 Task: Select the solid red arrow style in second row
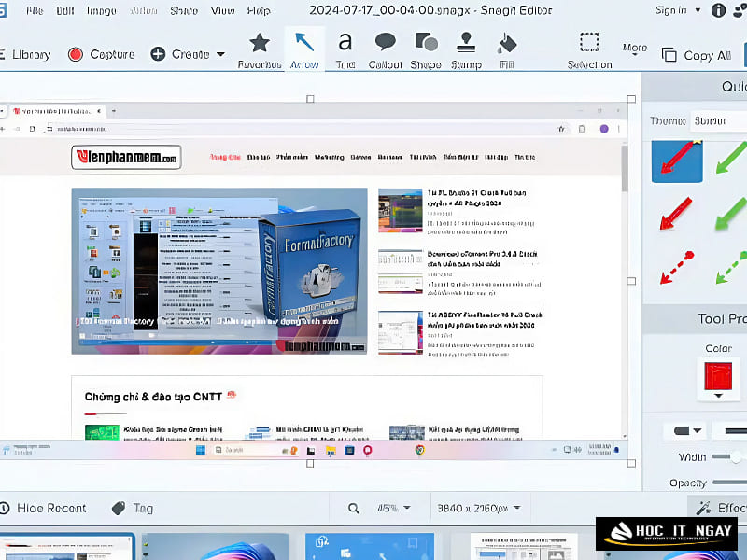click(676, 214)
